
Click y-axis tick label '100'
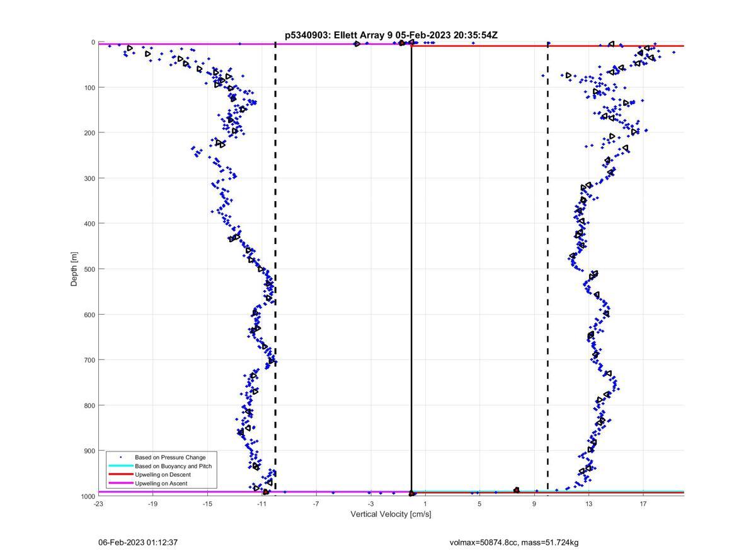[89, 87]
